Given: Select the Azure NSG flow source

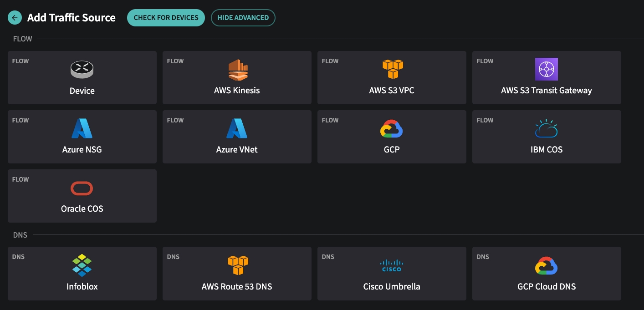Looking at the screenshot, I should pos(82,137).
